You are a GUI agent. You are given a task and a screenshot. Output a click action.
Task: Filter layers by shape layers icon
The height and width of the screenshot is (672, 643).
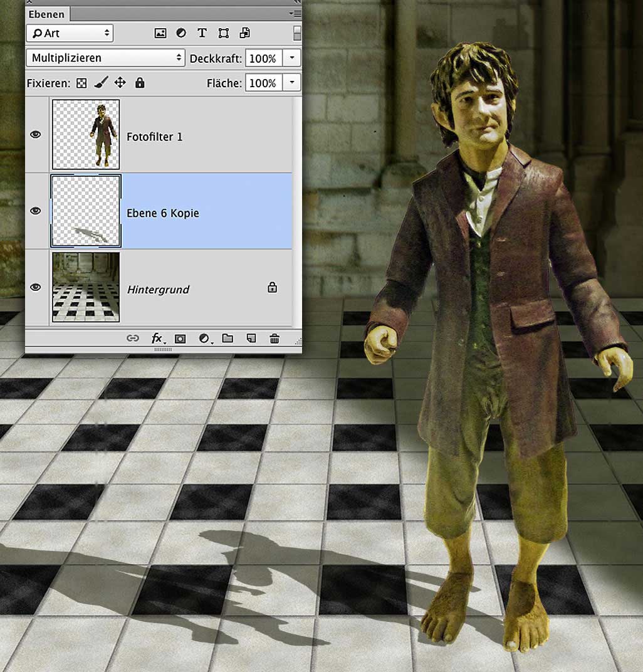pyautogui.click(x=224, y=33)
